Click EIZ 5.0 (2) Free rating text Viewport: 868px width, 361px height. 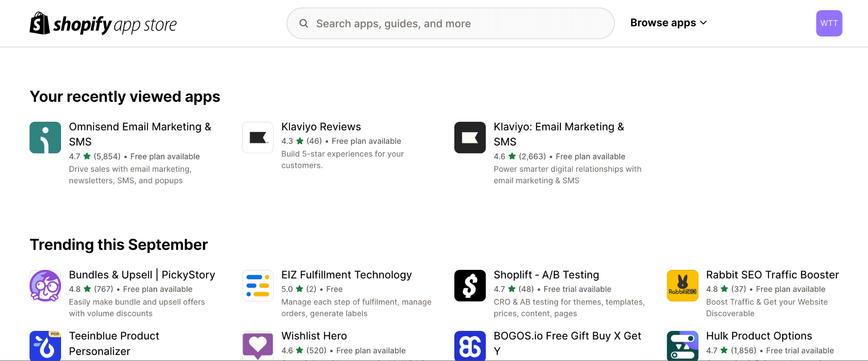(x=312, y=289)
